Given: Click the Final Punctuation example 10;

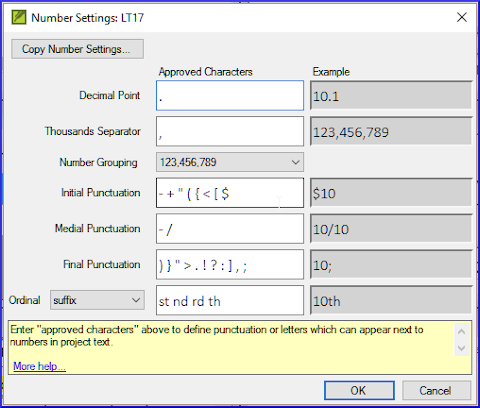Looking at the screenshot, I should [391, 265].
